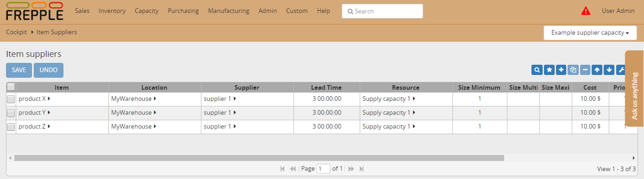This screenshot has width=644, height=179.
Task: Click the frePPLe logo
Action: [35, 11]
